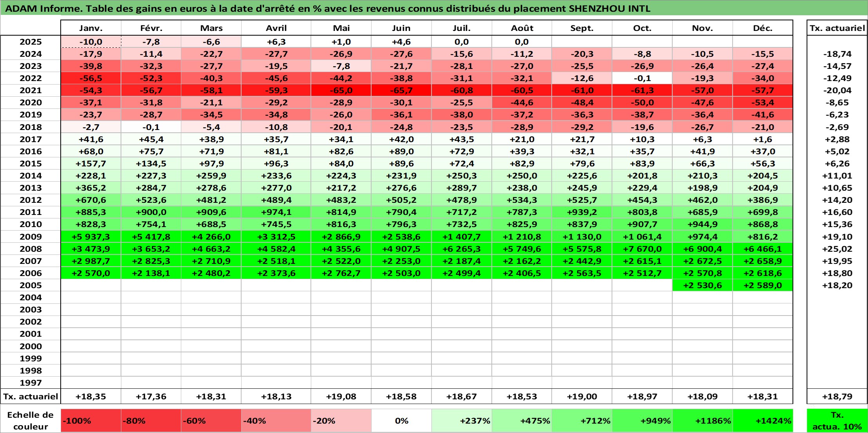Select the cell showing -8,8
Screen dimensions: 868x433
[642, 54]
